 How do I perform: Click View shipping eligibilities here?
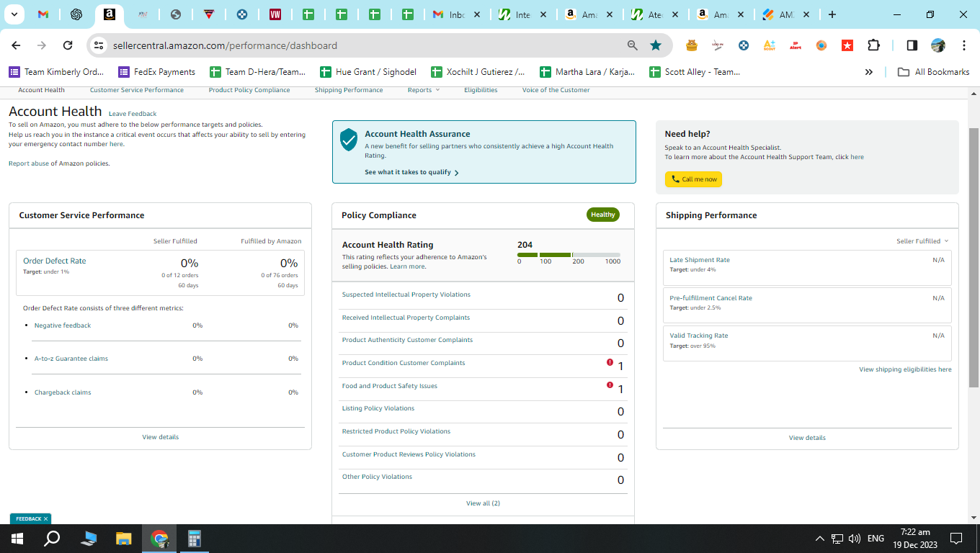click(905, 369)
